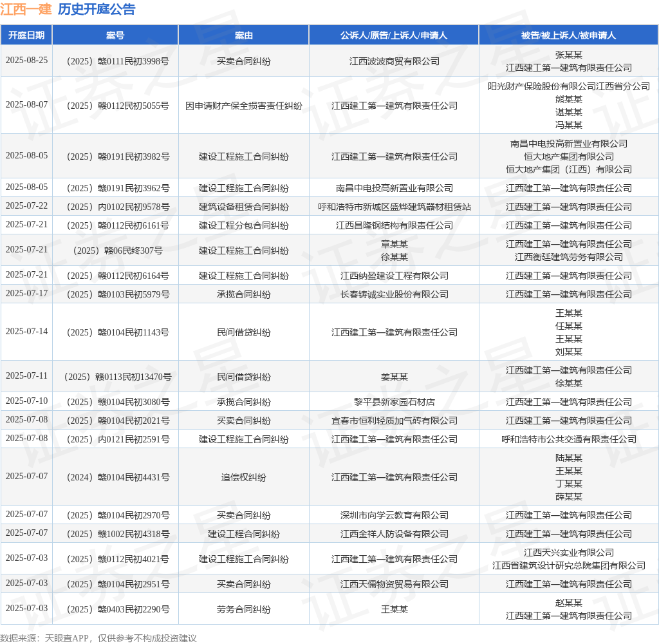Click defendant 呼和浩特市公共交通有限责任公司

point(569,439)
